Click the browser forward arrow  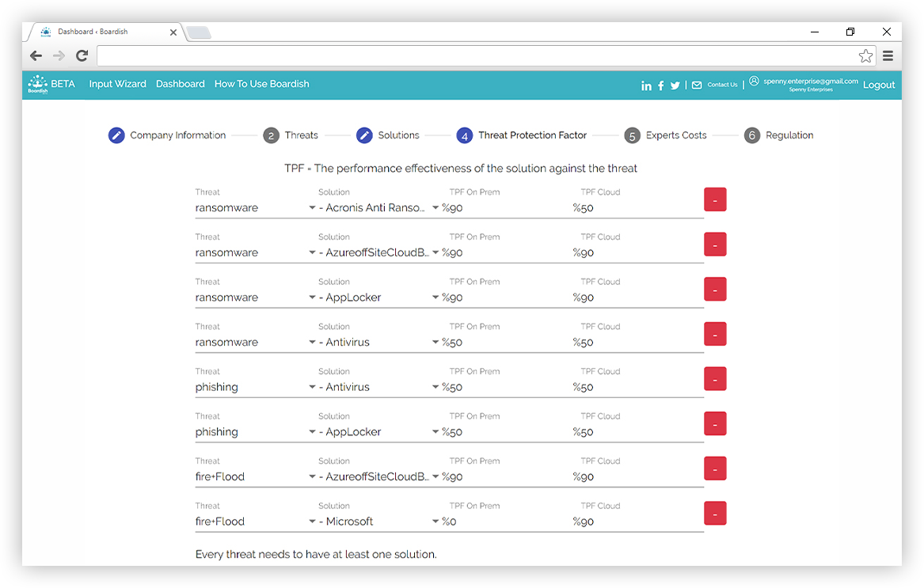coord(59,56)
